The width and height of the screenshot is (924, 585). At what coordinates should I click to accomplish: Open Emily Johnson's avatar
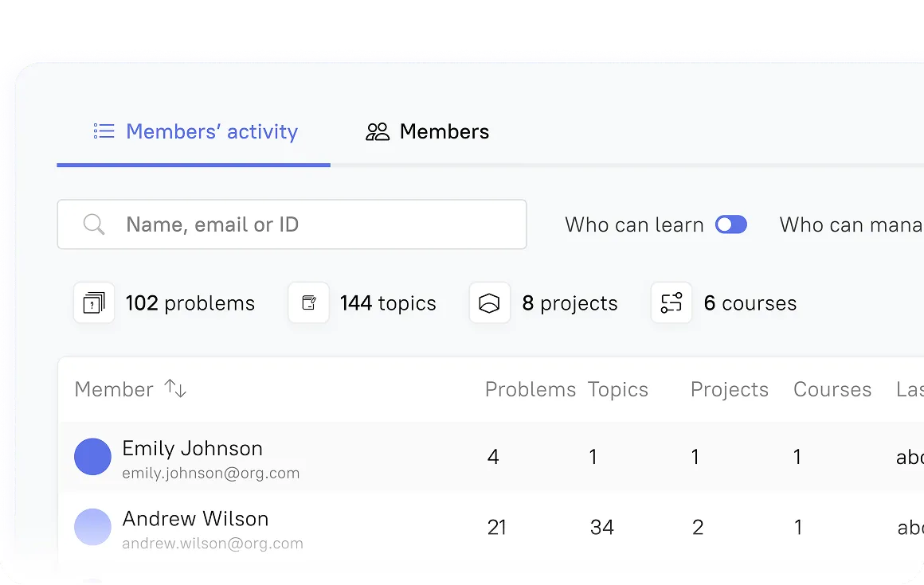point(92,457)
